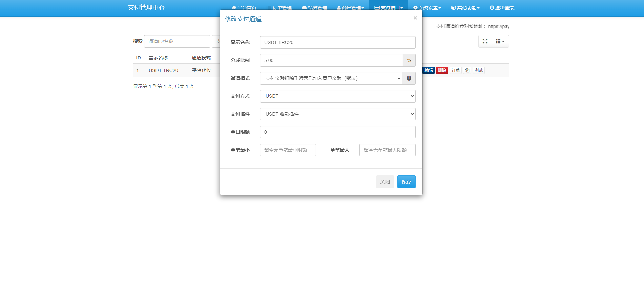Open 系统设置 menu in navbar
Viewport: 644px width, 307px height.
click(427, 8)
